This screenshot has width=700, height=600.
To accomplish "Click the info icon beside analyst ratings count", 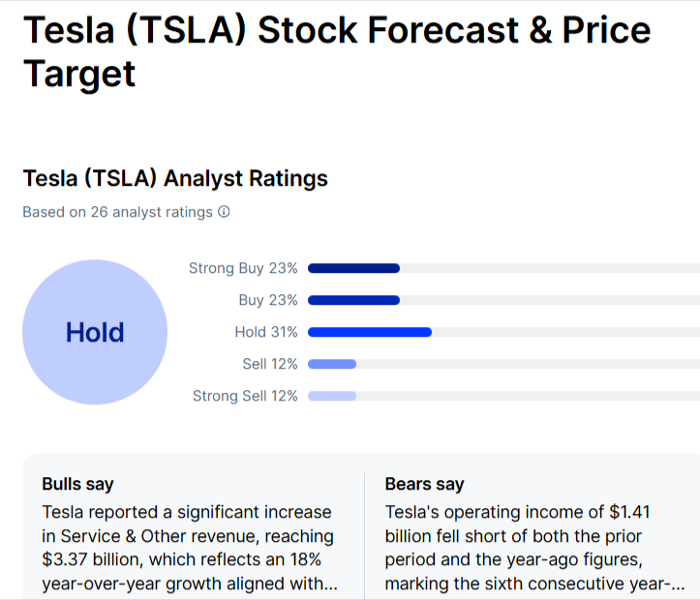I will point(224,212).
